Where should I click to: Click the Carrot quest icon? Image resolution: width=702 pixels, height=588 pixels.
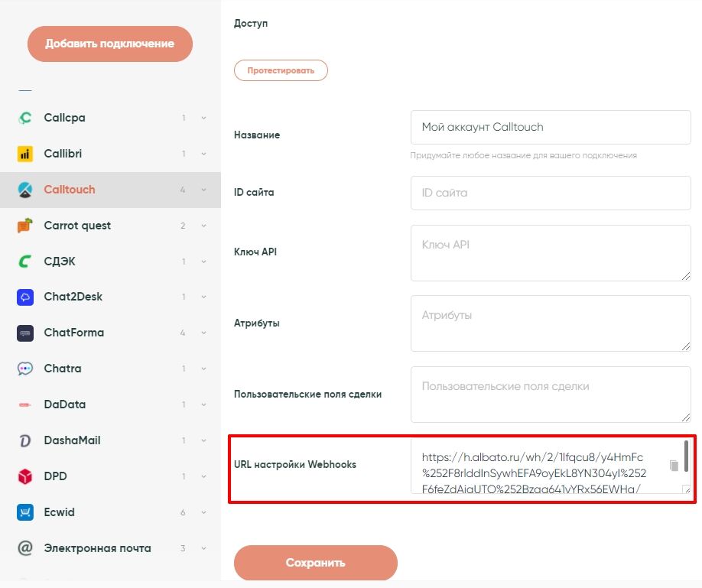(25, 226)
